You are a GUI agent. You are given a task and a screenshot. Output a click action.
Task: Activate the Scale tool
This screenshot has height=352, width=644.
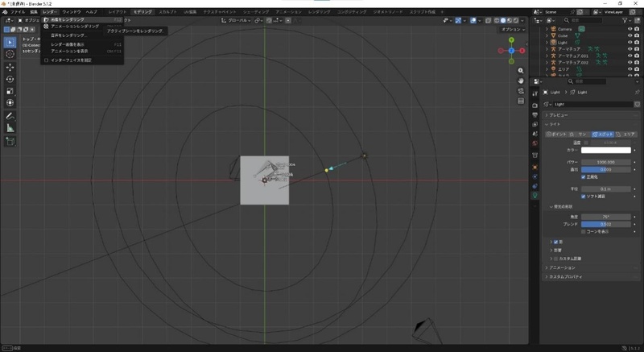click(10, 91)
